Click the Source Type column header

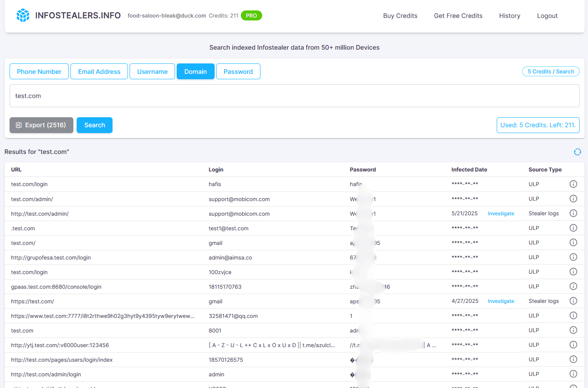click(x=545, y=169)
